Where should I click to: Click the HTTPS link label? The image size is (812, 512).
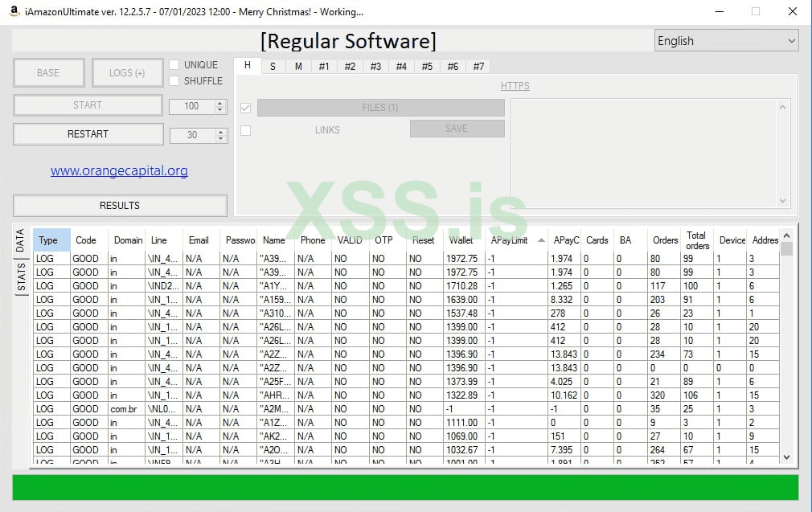[515, 86]
